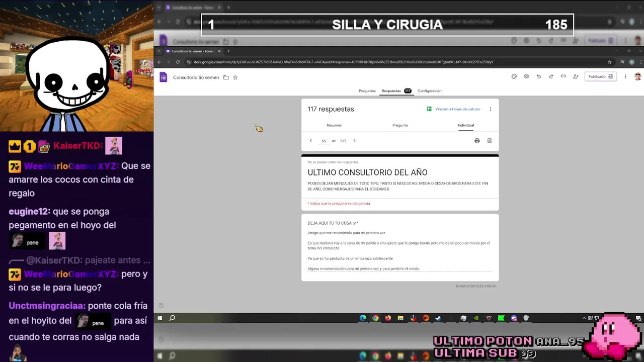Reload the Google Forms page
This screenshot has width=644, height=362.
[x=178, y=62]
